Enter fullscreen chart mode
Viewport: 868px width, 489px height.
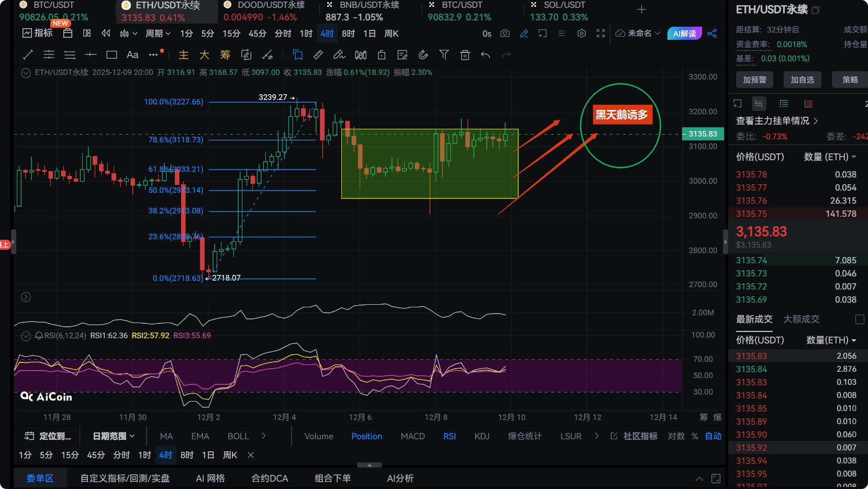pyautogui.click(x=600, y=34)
